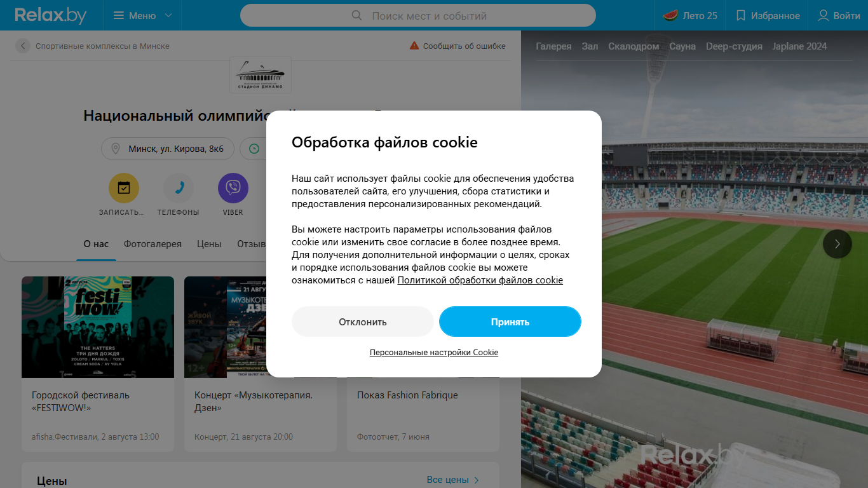Viewport: 868px width, 488px height.
Task: Open the Галерея photo section
Action: pyautogui.click(x=553, y=46)
